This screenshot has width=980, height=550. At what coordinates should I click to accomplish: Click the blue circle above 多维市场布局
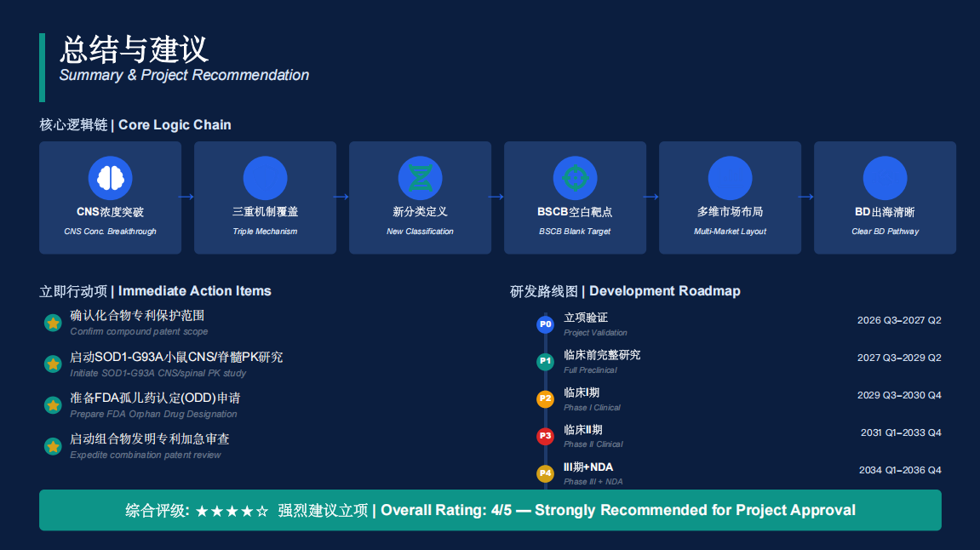click(x=730, y=178)
